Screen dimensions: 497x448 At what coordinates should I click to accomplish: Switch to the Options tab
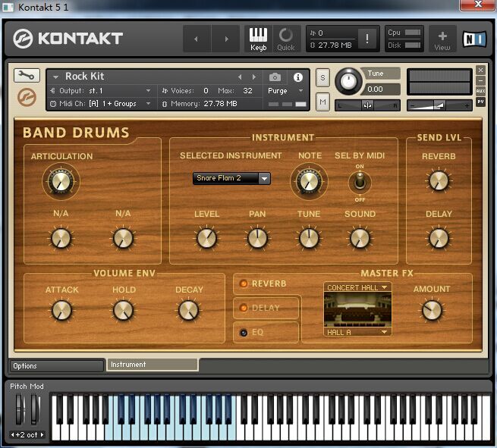[x=56, y=366]
